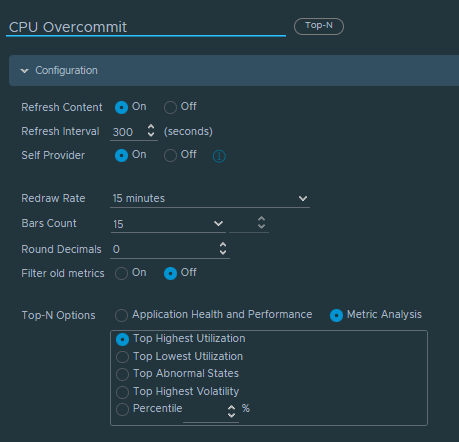Viewport: 459px width, 442px height.
Task: Choose Top Lowest Utilization
Action: [122, 357]
